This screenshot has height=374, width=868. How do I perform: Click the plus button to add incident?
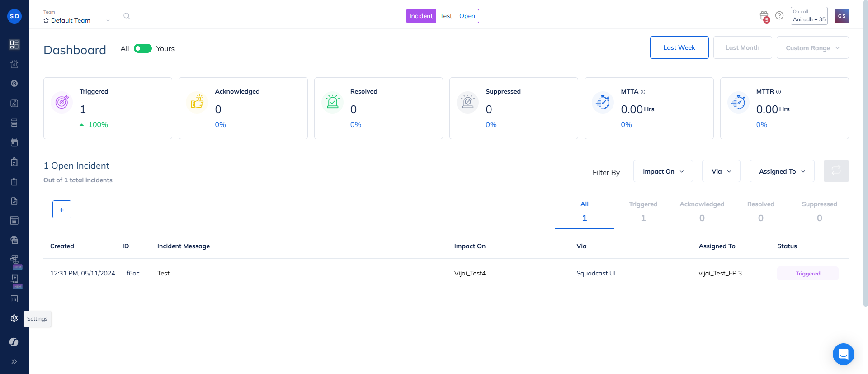point(62,210)
